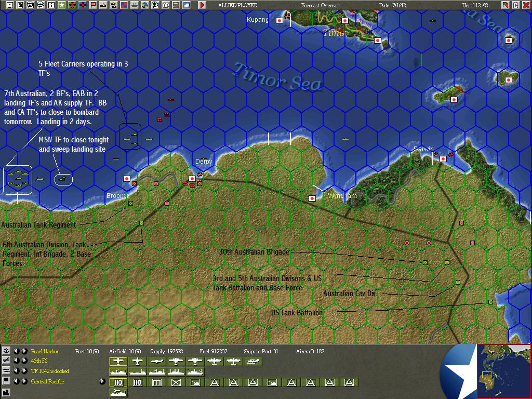532x399 pixels.
Task: End the turn with the red arrow icon
Action: 201,5
